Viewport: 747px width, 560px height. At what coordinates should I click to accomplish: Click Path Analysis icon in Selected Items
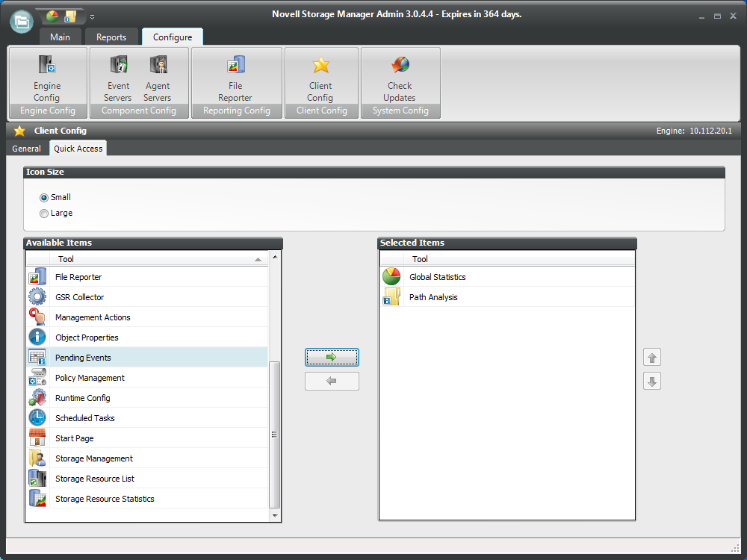pyautogui.click(x=391, y=296)
